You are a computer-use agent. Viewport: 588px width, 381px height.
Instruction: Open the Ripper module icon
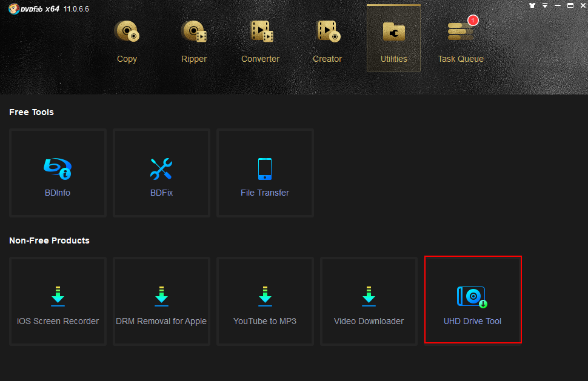coord(193,31)
